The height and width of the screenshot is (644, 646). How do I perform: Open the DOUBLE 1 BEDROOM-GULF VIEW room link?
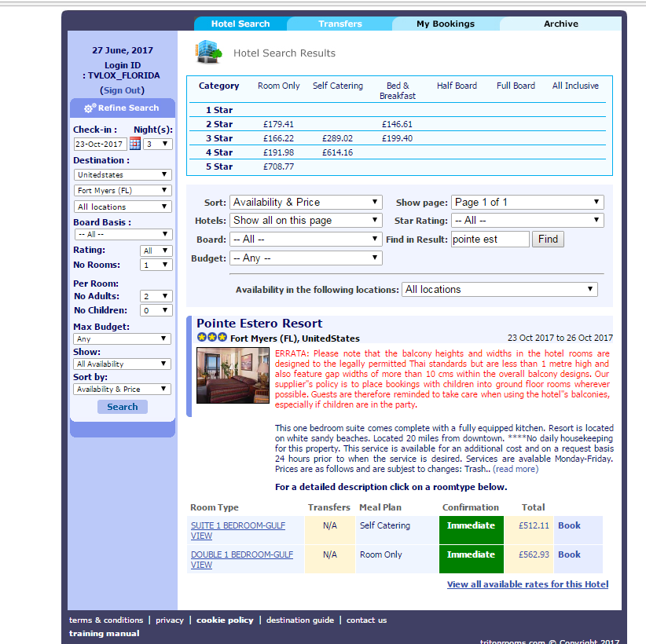click(242, 560)
